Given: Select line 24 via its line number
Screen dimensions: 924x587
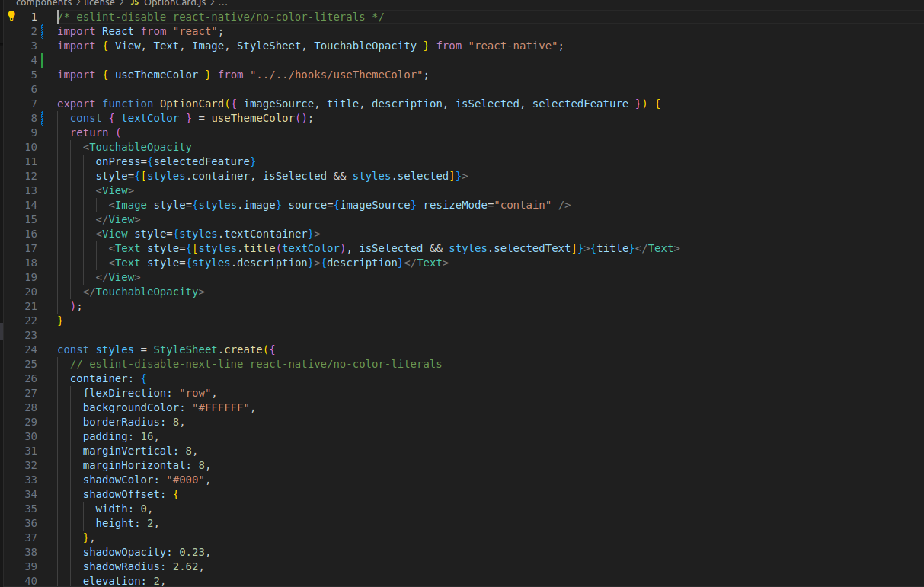Looking at the screenshot, I should (x=30, y=349).
